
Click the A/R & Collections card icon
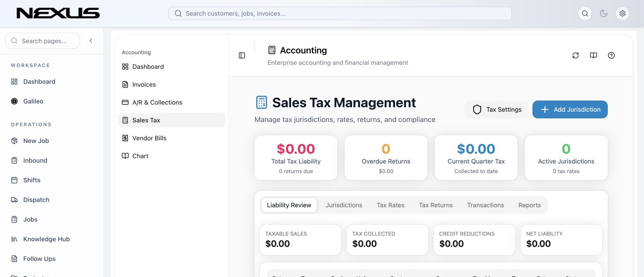(125, 102)
